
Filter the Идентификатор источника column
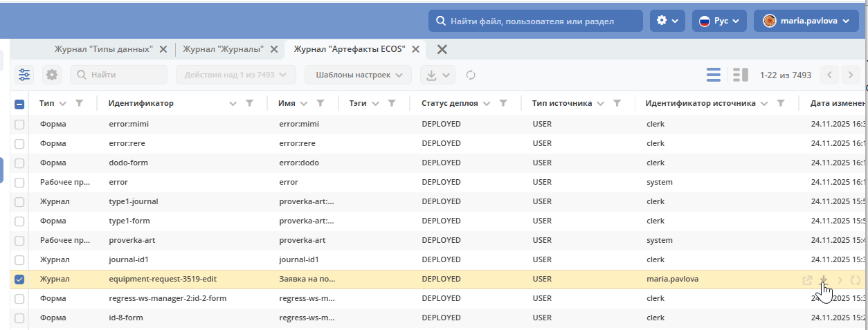781,103
